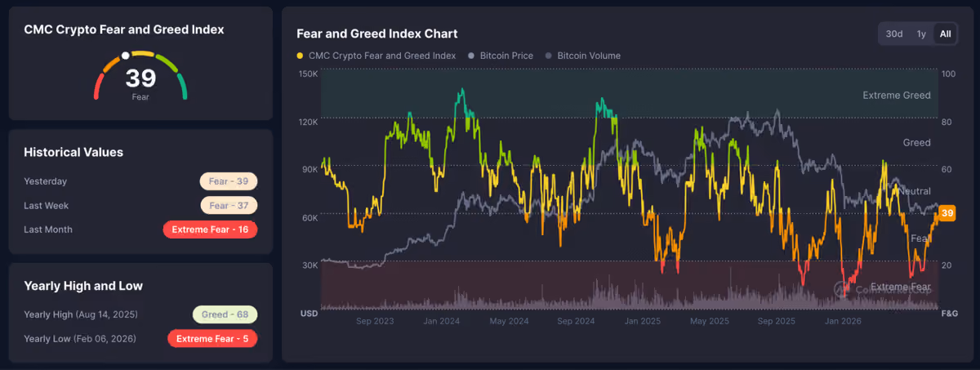
Task: Click Last Week's Fear - 37 badge
Action: click(229, 206)
